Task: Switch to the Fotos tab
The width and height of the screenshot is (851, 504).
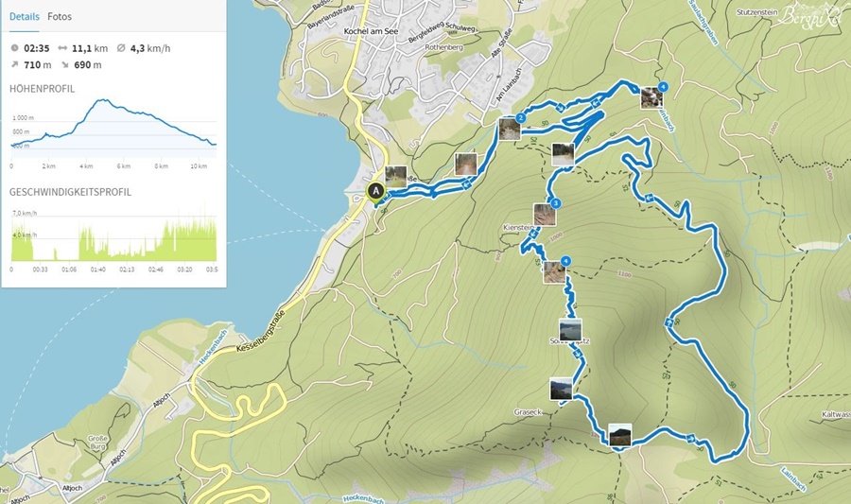Action: point(60,16)
